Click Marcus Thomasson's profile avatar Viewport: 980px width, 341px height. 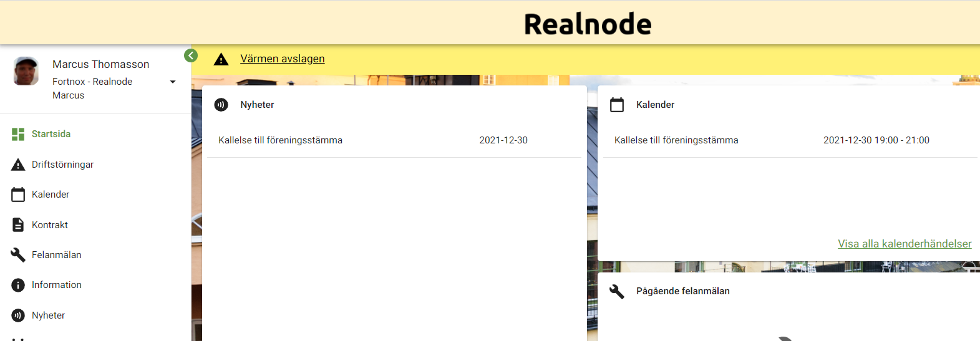click(x=26, y=71)
